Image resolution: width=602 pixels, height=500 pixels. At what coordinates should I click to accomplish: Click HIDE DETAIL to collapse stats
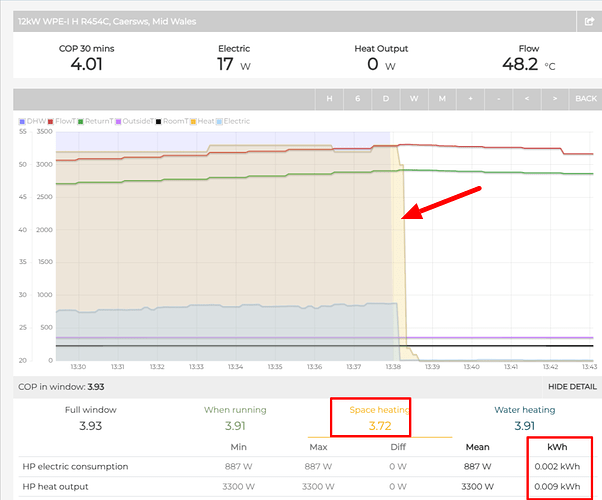(572, 387)
